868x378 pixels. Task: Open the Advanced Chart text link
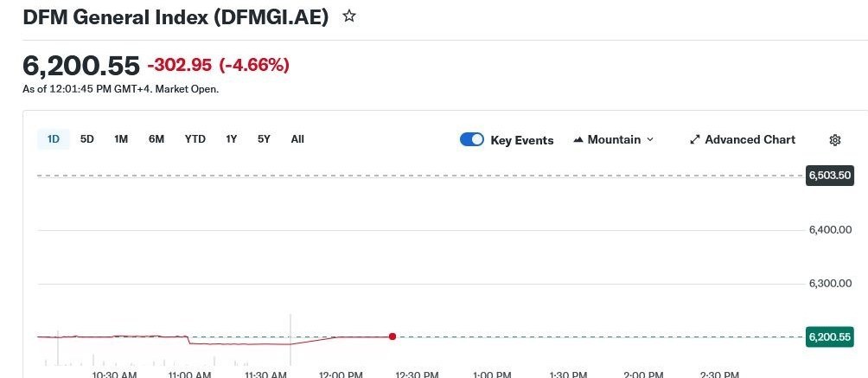[750, 140]
